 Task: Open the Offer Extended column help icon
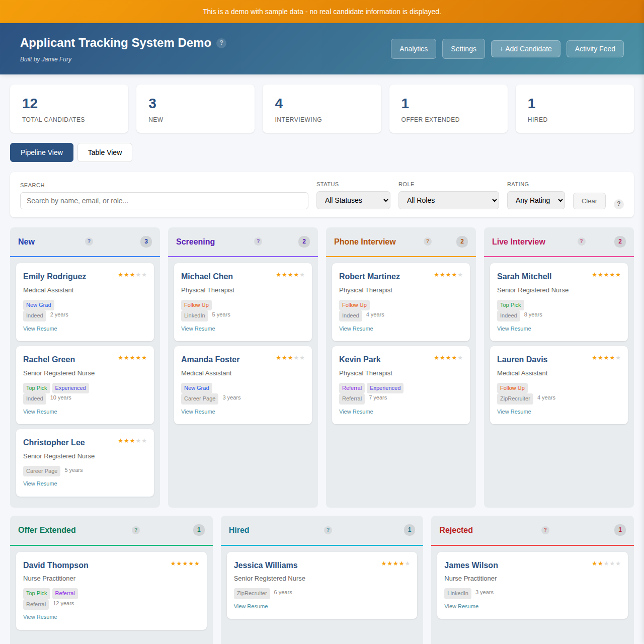136,530
